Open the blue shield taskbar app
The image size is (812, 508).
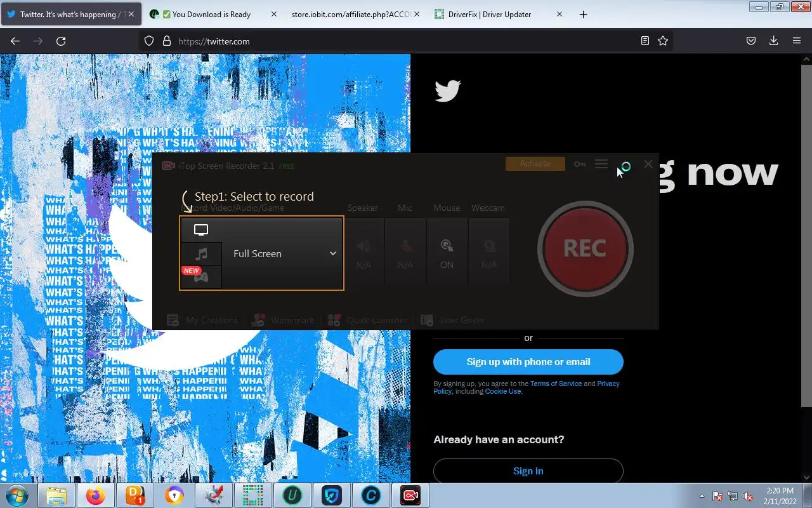tap(332, 495)
